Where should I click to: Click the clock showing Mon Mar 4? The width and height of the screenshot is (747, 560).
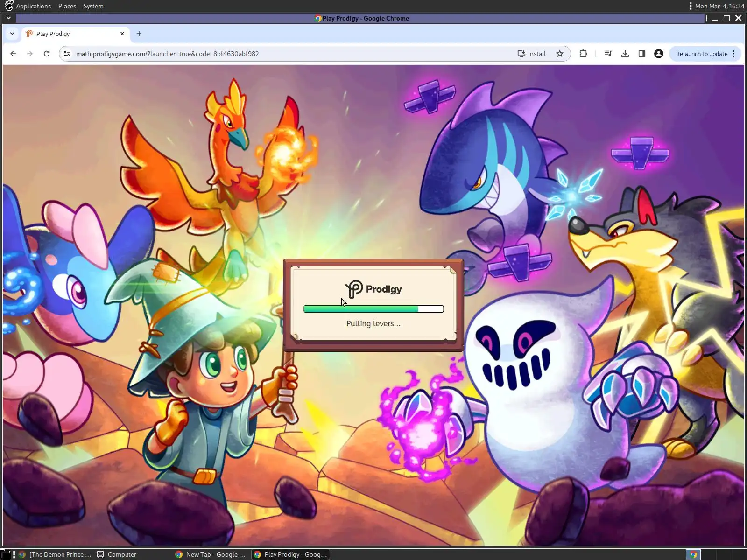click(x=719, y=6)
